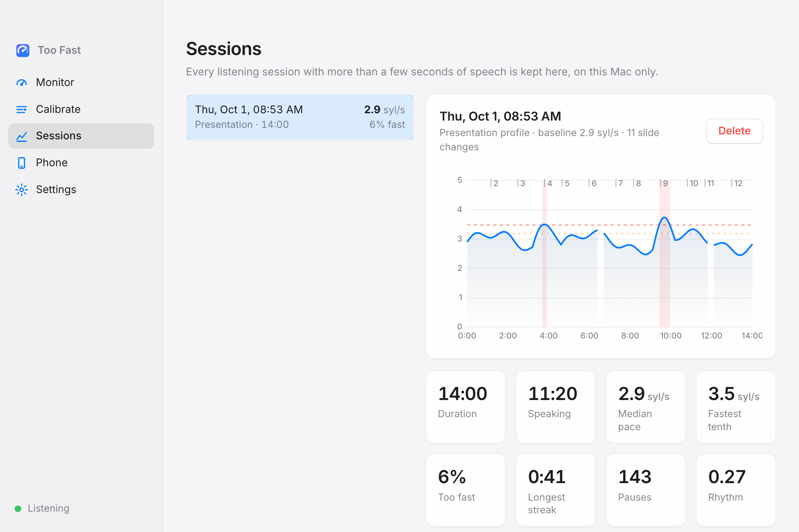The height and width of the screenshot is (532, 799).
Task: Click slide marker 4 on the chart
Action: coord(548,183)
